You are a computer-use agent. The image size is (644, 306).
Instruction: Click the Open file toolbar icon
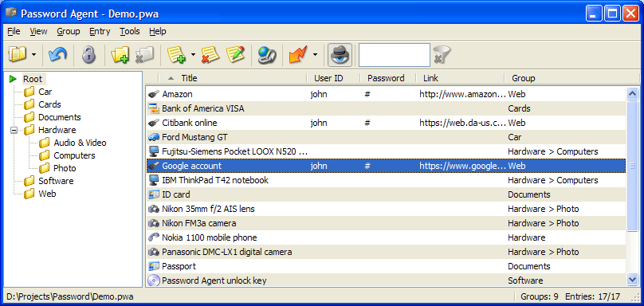(18, 54)
